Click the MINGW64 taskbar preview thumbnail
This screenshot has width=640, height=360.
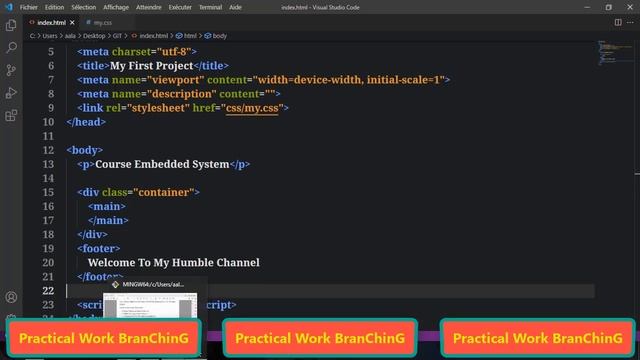click(x=150, y=305)
